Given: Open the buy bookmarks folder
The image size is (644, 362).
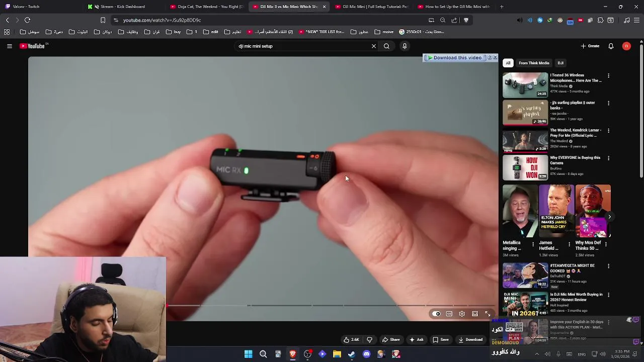Looking at the screenshot, I should click(x=173, y=32).
